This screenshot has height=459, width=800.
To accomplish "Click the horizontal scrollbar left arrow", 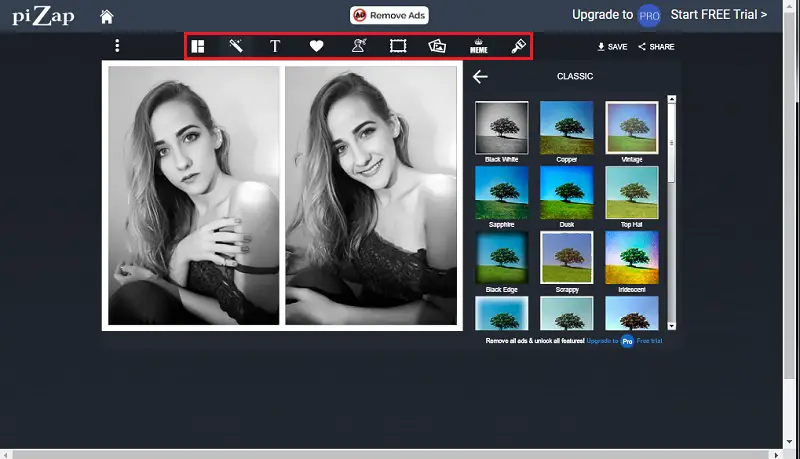I will 5,454.
